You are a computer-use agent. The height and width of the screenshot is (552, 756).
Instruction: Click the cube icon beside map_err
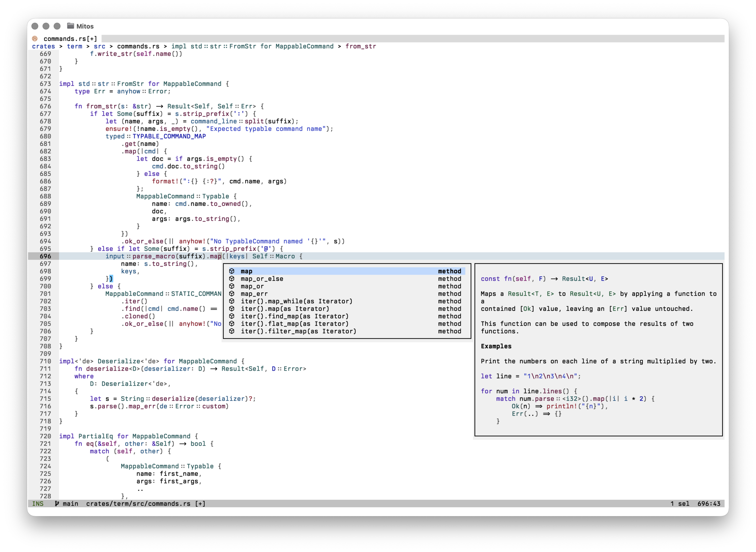tap(232, 294)
